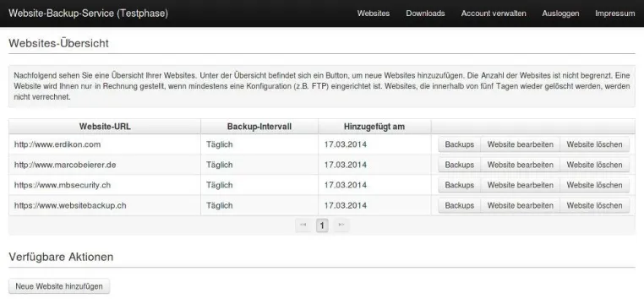The image size is (644, 304).
Task: Open Backups for www.websitebackup.ch
Action: (459, 205)
